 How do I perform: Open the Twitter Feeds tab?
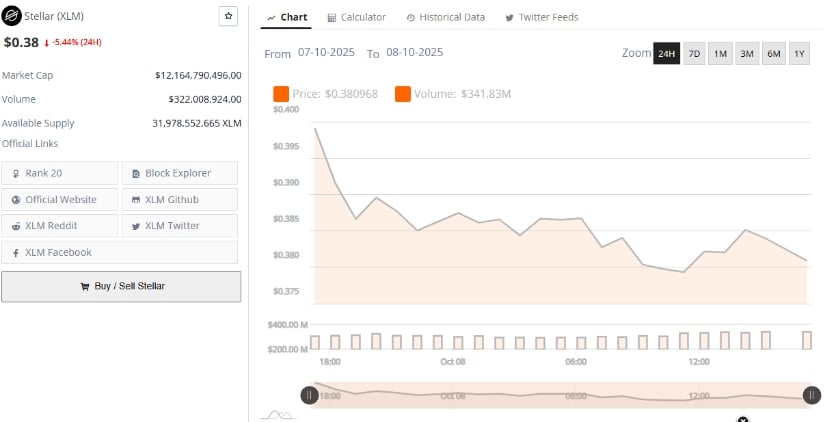(x=541, y=17)
